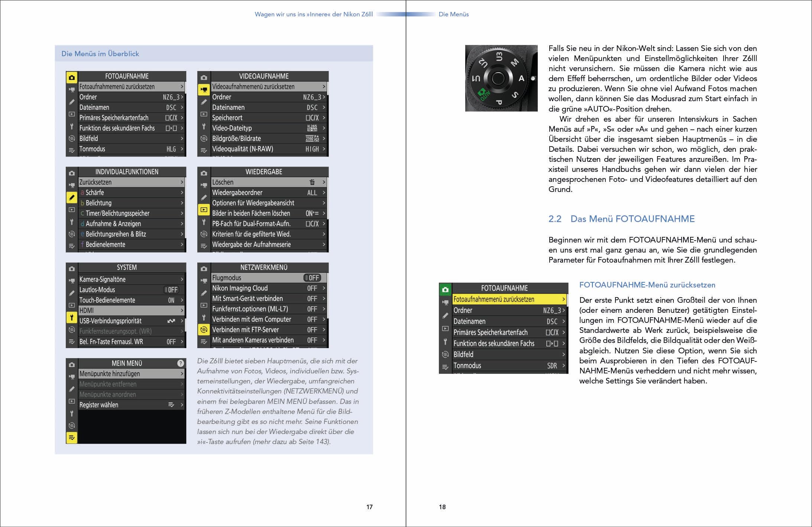Select playback icon in page 18 FOTOAUFNAHME sidebar
Viewport: 812px width, 527px height.
click(445, 328)
